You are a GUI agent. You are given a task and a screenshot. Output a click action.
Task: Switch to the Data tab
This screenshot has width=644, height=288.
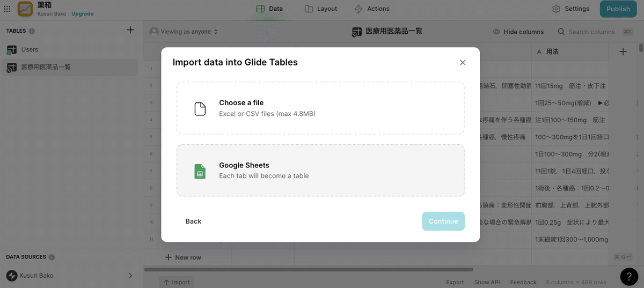click(269, 9)
